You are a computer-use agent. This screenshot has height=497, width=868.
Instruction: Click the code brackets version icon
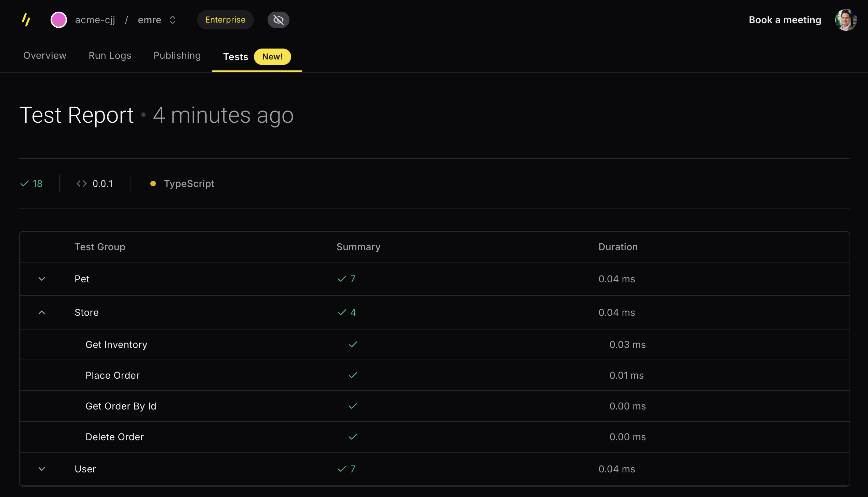coord(81,184)
